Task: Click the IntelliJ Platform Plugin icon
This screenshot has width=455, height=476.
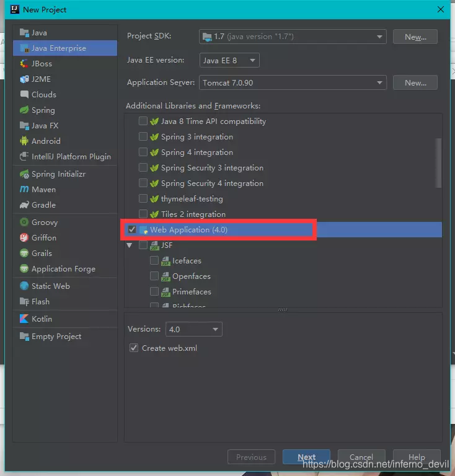Action: coord(24,156)
